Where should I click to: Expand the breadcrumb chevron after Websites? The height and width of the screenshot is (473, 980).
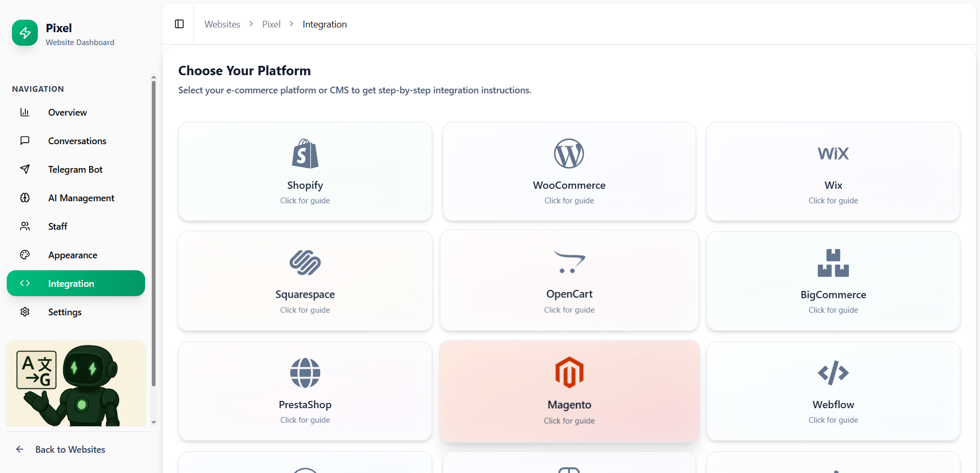[251, 24]
